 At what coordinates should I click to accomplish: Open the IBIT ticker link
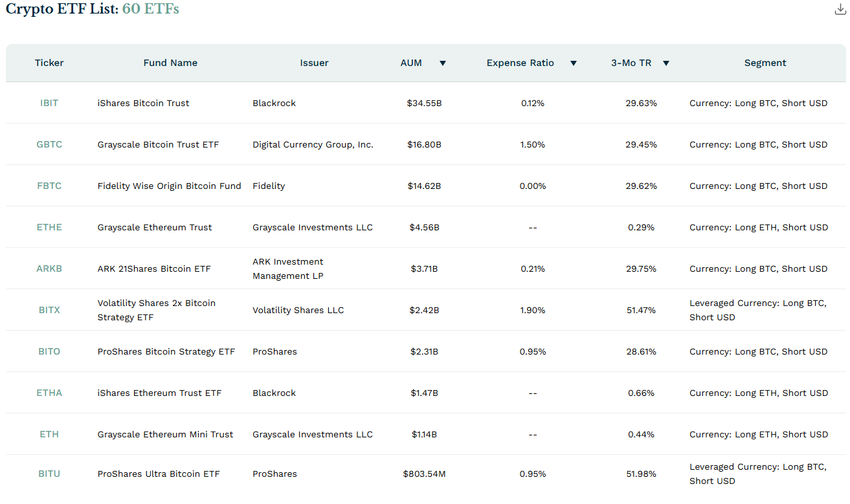(x=49, y=103)
